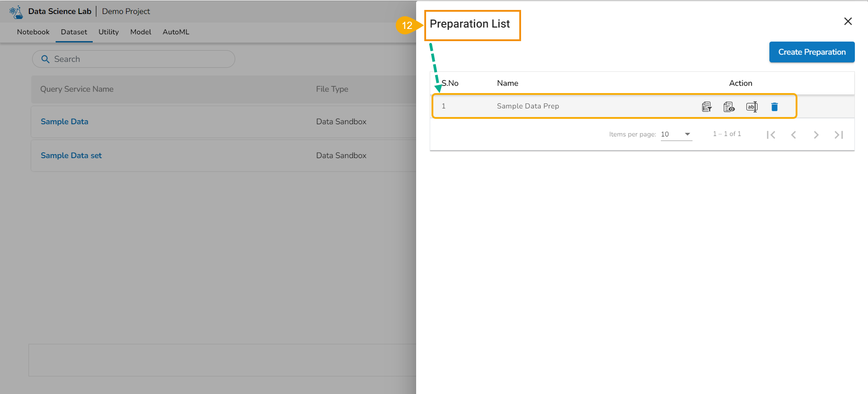Screen dimensions: 868x394
Task: Click the Create Preparation button
Action: [811, 52]
